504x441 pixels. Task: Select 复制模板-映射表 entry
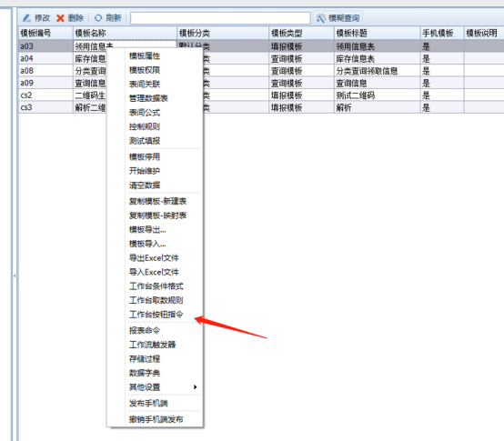click(157, 215)
